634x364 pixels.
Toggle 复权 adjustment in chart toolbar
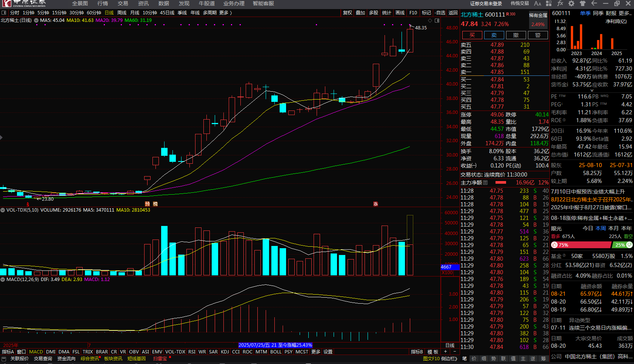(348, 13)
